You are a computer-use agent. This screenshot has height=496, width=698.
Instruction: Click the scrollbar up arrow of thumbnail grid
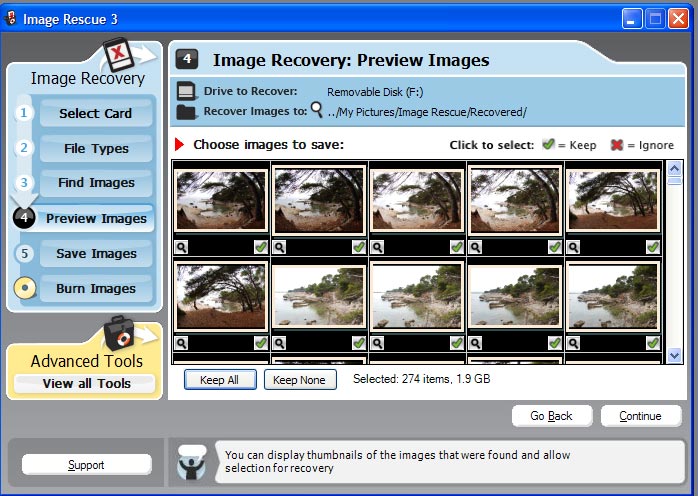pos(674,168)
